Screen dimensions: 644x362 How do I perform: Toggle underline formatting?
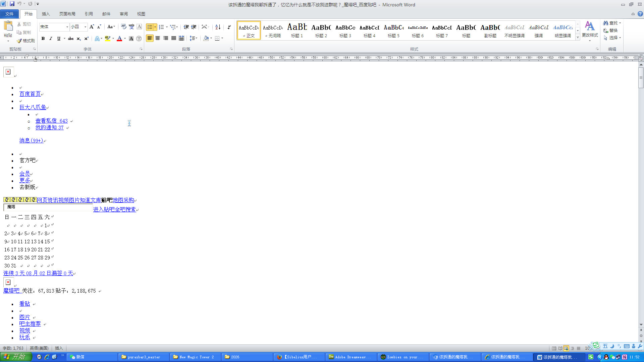(59, 39)
